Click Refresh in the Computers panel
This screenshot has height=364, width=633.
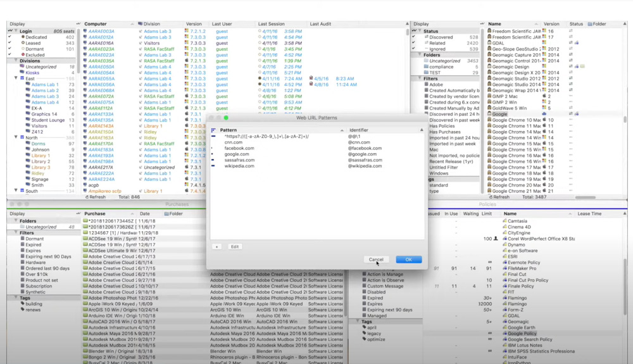click(x=95, y=197)
